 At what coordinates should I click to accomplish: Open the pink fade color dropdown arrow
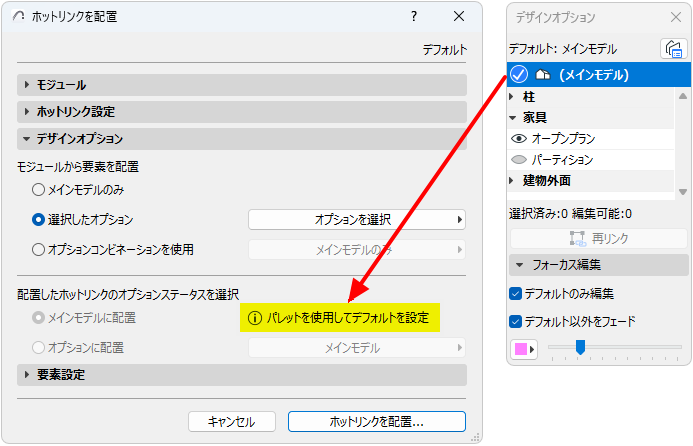click(532, 349)
